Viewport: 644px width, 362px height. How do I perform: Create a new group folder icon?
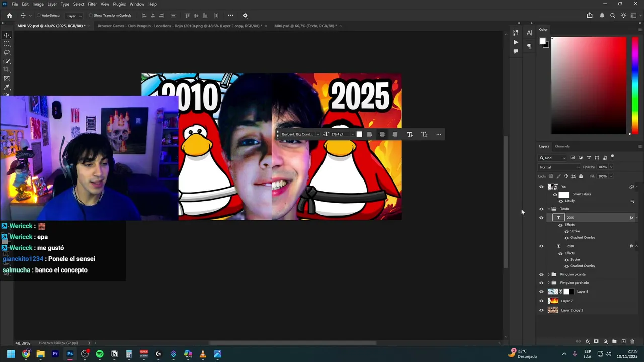click(614, 342)
